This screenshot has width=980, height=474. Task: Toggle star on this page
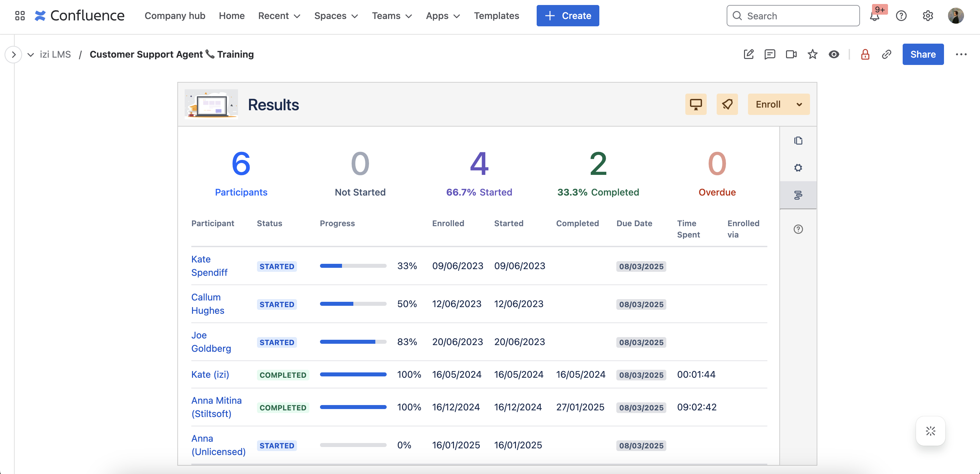[812, 54]
